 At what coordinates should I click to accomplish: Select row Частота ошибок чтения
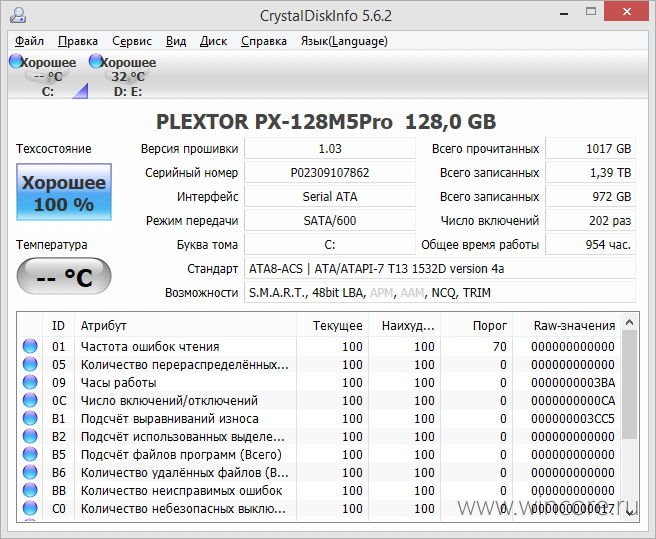[x=320, y=346]
